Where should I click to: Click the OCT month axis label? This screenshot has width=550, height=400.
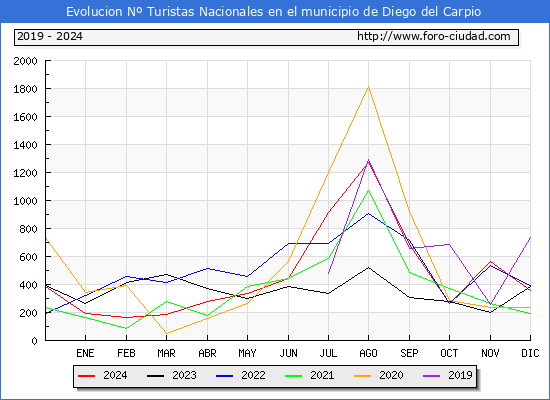(449, 353)
